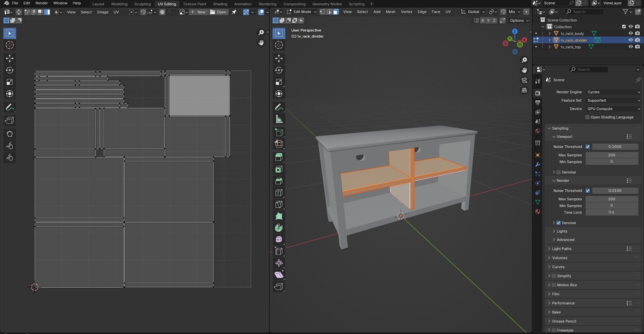Expand tv_rack_body tree item
Screen dimensions: 644x334
[549, 33]
